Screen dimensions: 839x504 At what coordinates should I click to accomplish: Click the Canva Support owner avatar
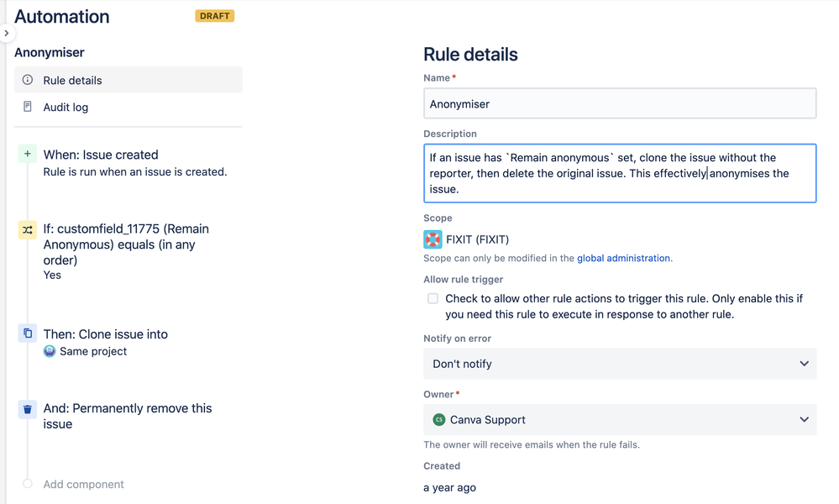[x=438, y=420]
